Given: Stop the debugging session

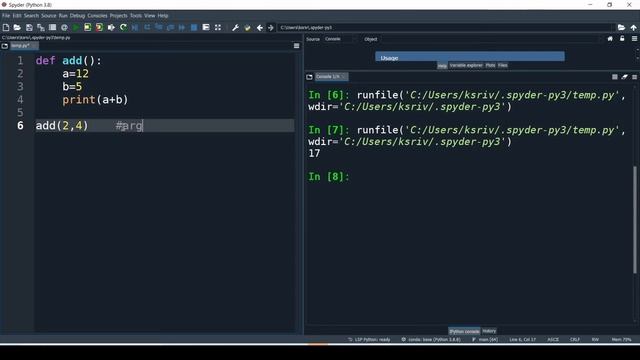Looking at the screenshot, I should (194, 27).
